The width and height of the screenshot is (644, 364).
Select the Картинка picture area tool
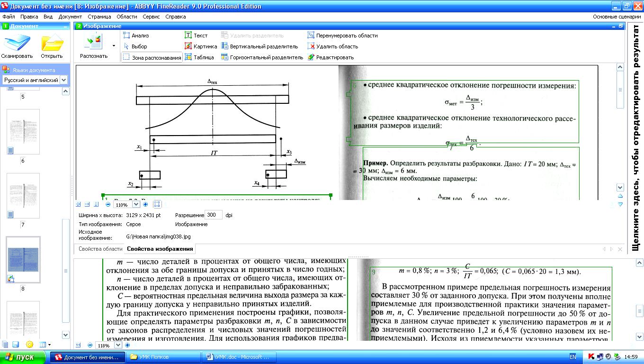pyautogui.click(x=201, y=46)
